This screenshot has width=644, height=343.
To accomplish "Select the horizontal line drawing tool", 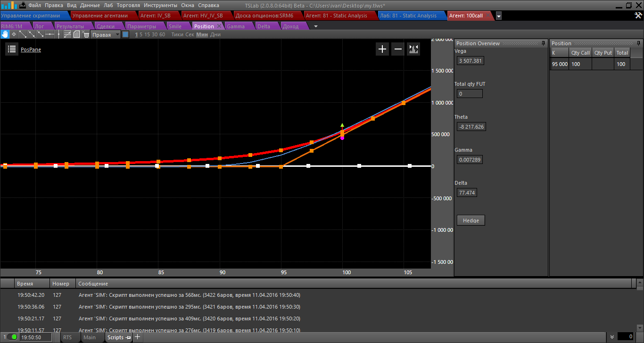I will coord(50,34).
